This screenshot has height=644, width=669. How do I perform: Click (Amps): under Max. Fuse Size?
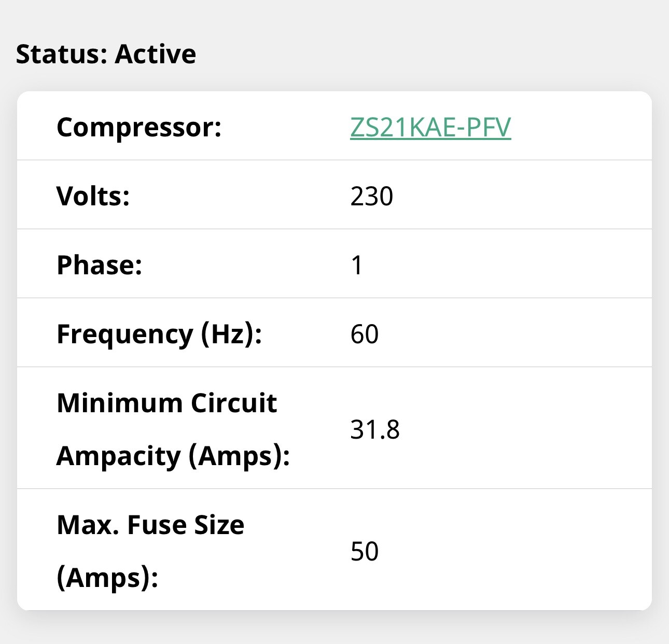tap(107, 578)
